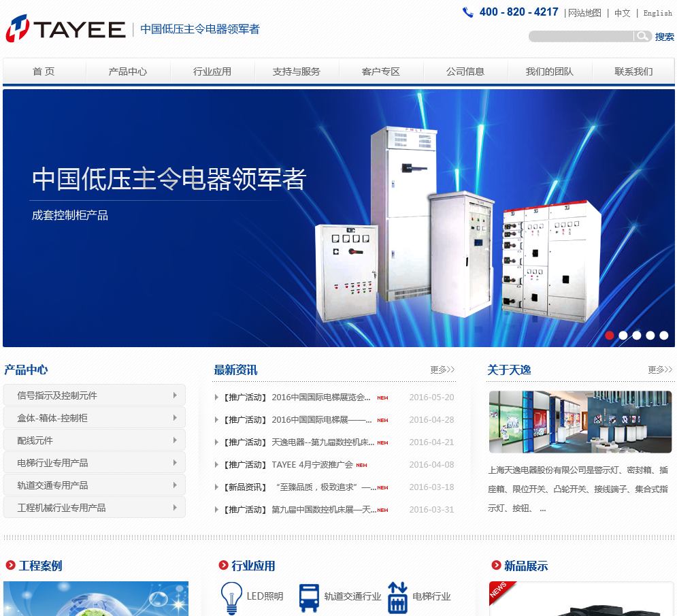677x616 pixels.
Task: Go to 首页 in navigation bar
Action: click(44, 71)
